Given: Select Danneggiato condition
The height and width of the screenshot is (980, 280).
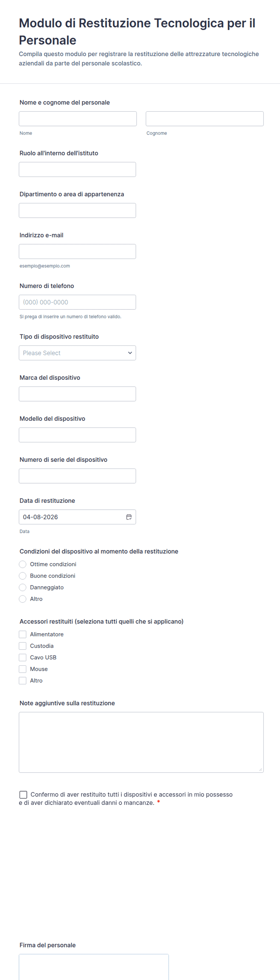Looking at the screenshot, I should point(23,587).
